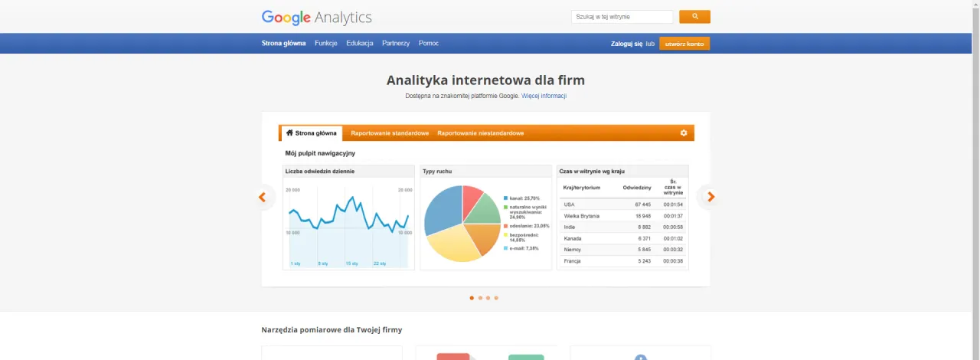
Task: Click the utwórz konto button
Action: 684,44
